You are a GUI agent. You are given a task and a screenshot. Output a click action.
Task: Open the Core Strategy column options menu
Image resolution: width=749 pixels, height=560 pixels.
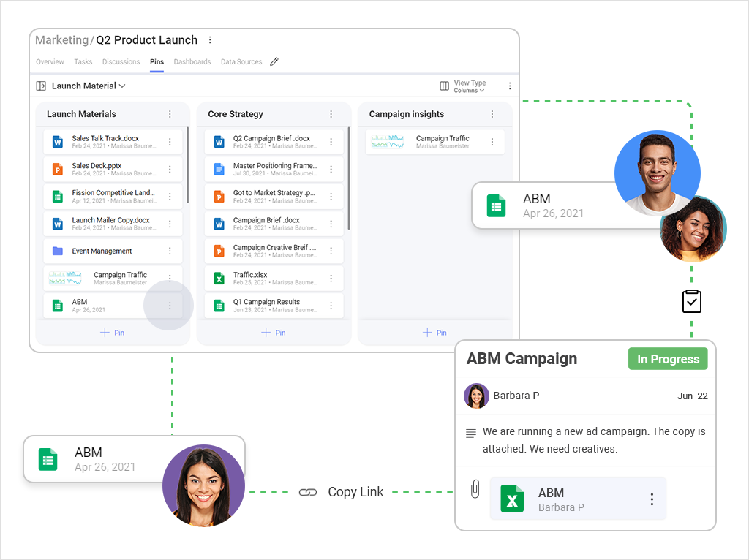tap(331, 114)
